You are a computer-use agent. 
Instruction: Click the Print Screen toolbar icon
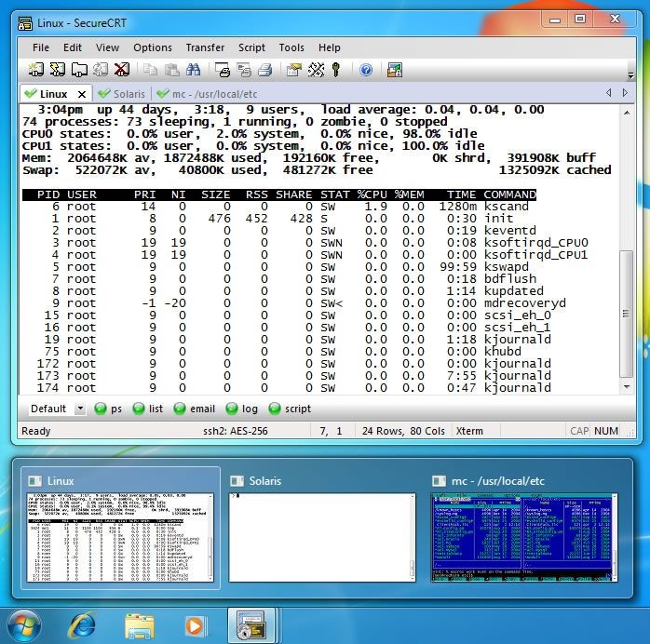223,70
